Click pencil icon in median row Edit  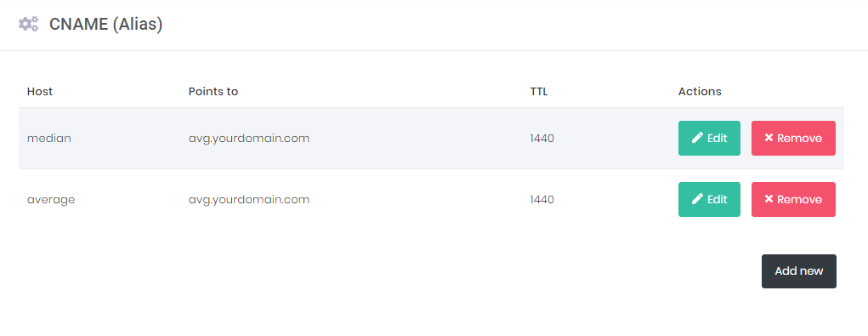point(697,138)
